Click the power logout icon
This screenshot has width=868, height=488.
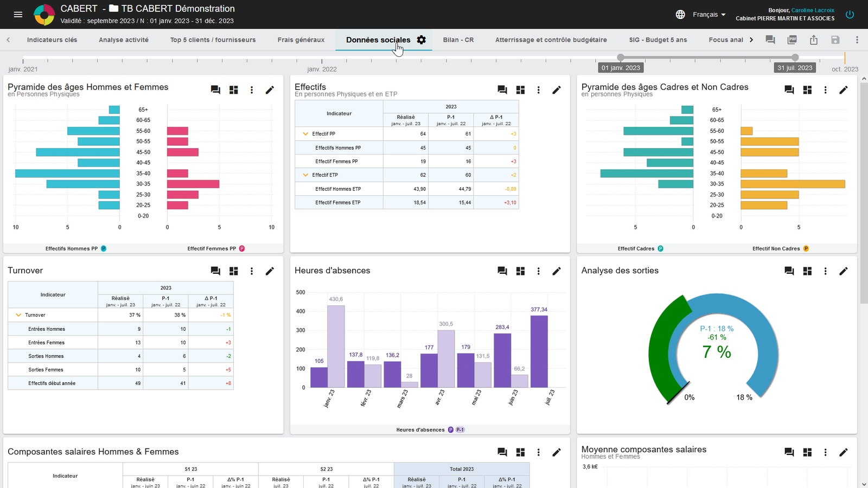pos(850,15)
